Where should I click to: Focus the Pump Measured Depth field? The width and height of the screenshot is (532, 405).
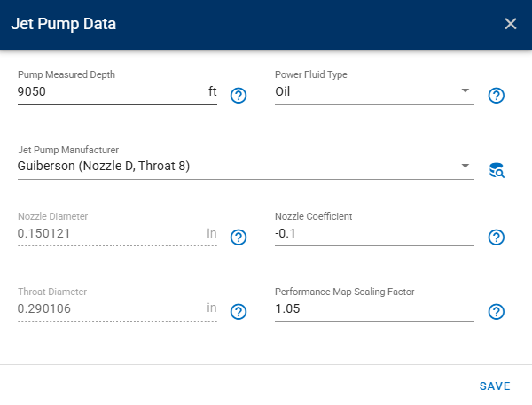106,90
